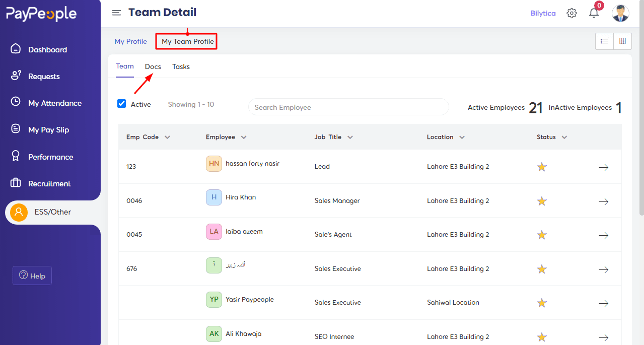Open My Pay Slip in sidebar
The height and width of the screenshot is (345, 644).
tap(49, 129)
